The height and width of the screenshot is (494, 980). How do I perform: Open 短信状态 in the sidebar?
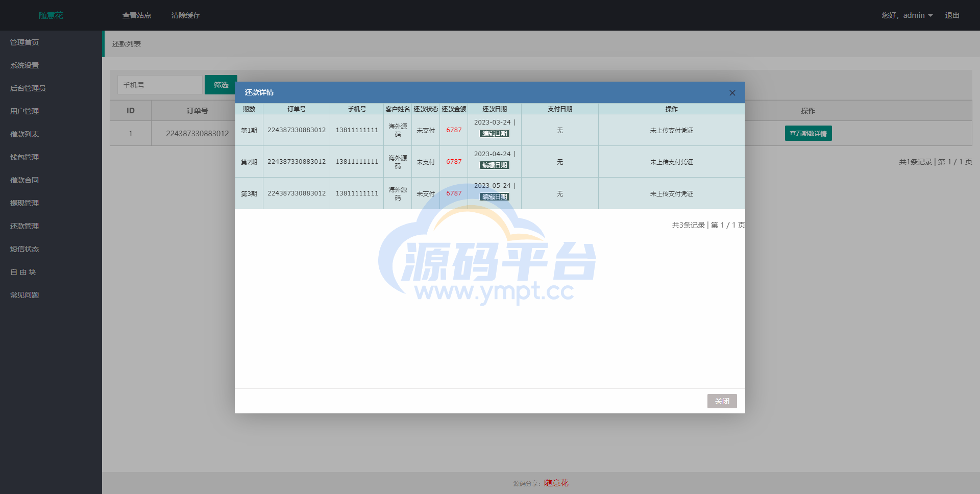(24, 249)
